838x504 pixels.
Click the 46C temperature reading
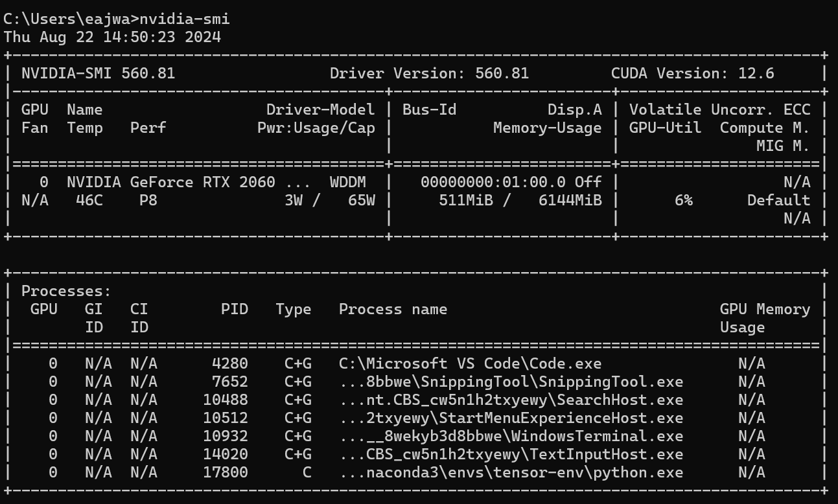tap(85, 200)
